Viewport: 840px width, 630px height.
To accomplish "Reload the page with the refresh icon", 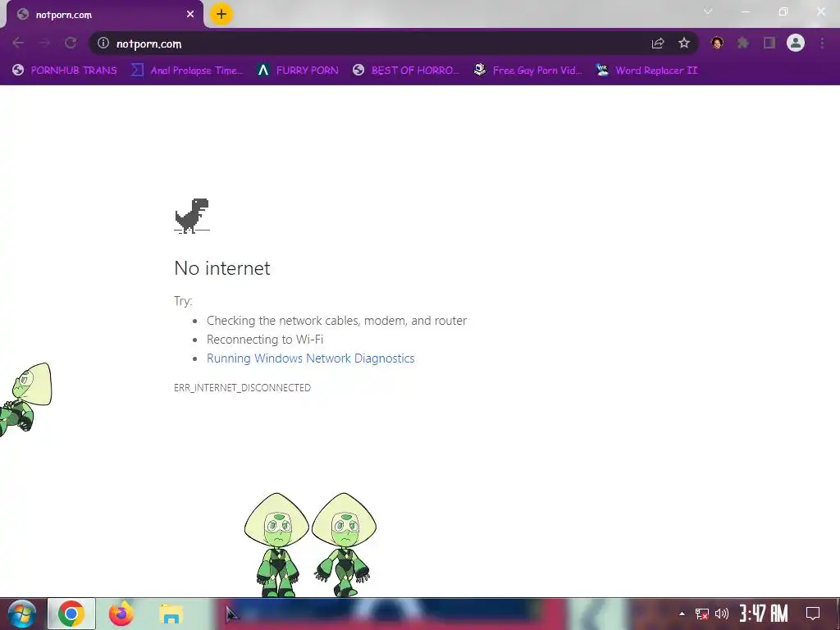I will [x=71, y=43].
